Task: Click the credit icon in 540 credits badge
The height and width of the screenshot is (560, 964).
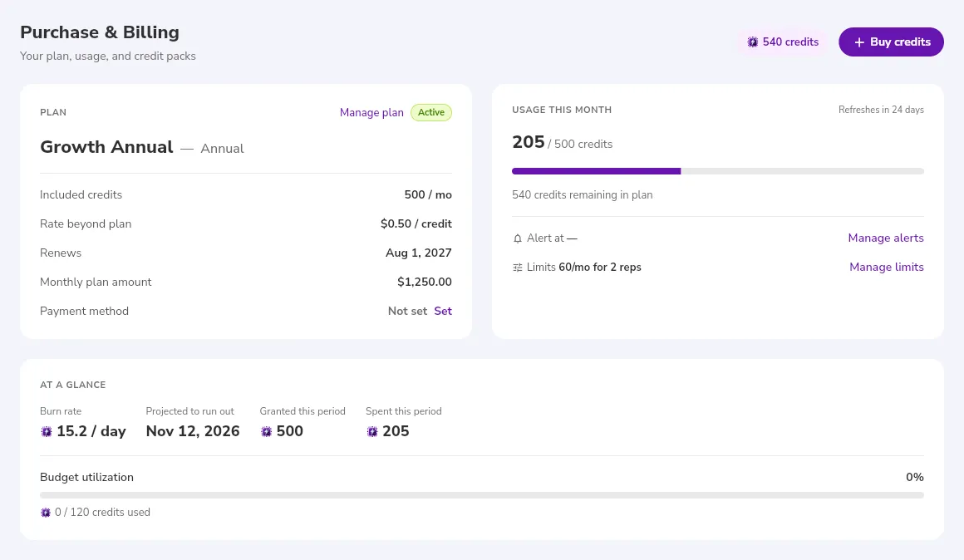Action: pyautogui.click(x=753, y=42)
